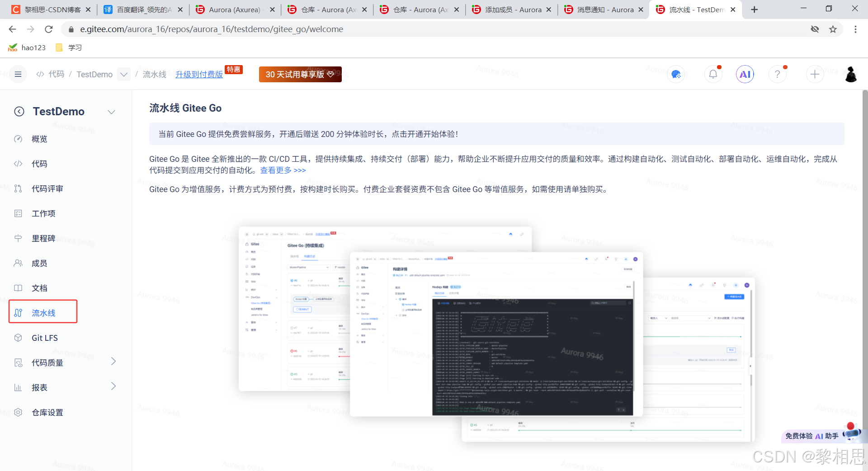
Task: Click the TestDemo breadcrumb text
Action: click(x=94, y=74)
